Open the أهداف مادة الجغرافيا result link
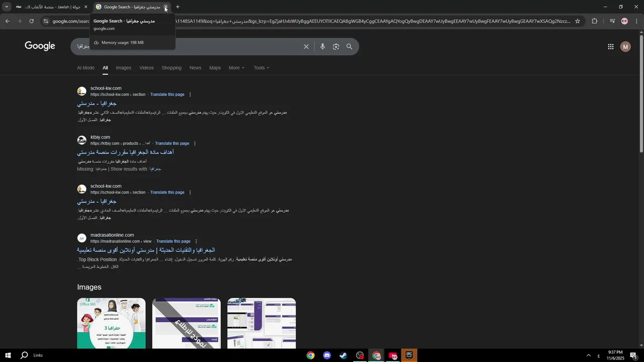The height and width of the screenshot is (362, 644). 125,152
